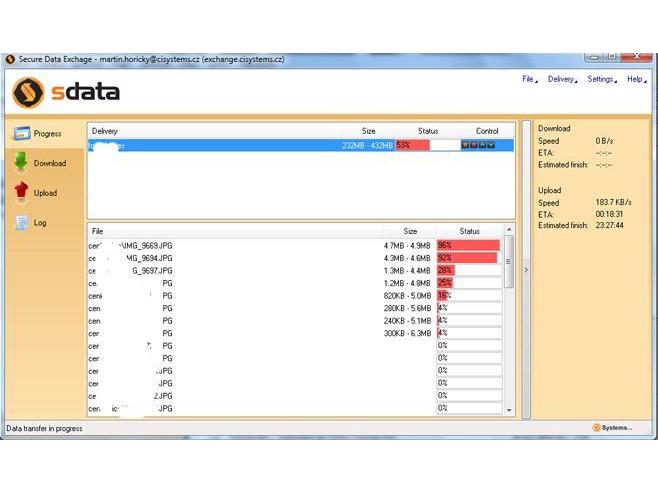Select the file row ending MG_9694.JPG
The height and width of the screenshot is (493, 658).
[295, 258]
